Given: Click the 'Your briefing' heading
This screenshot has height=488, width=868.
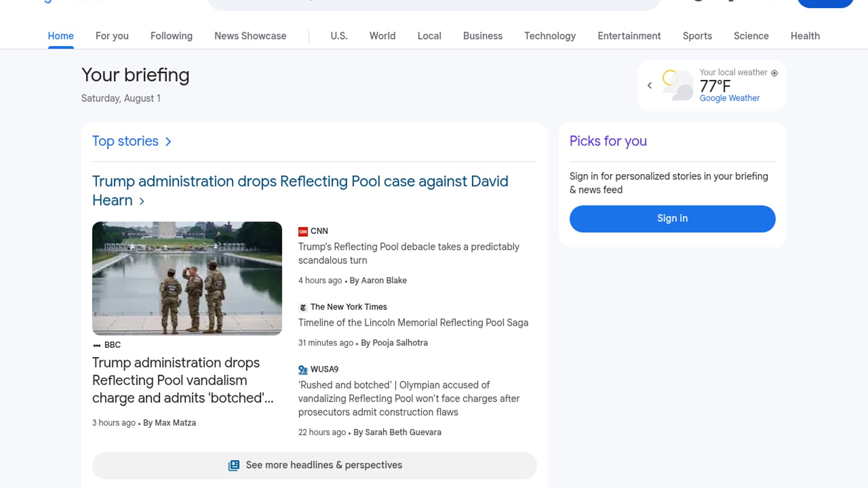Looking at the screenshot, I should (135, 75).
